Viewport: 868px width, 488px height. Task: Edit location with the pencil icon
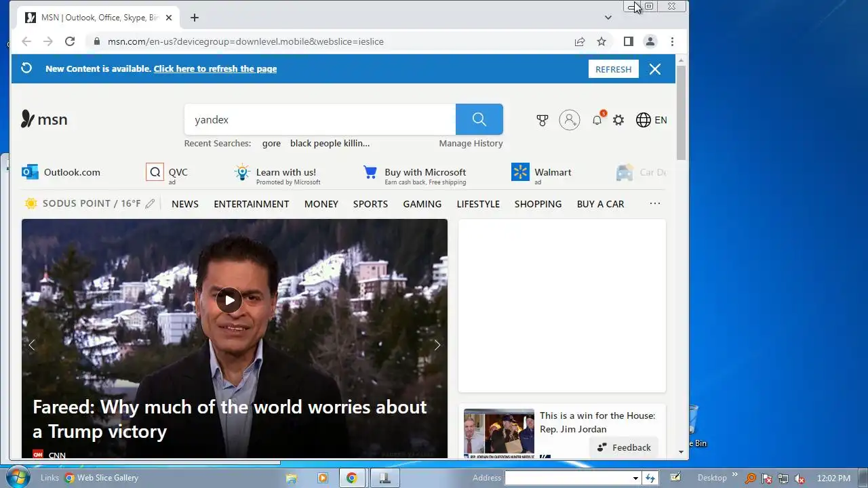(x=150, y=203)
